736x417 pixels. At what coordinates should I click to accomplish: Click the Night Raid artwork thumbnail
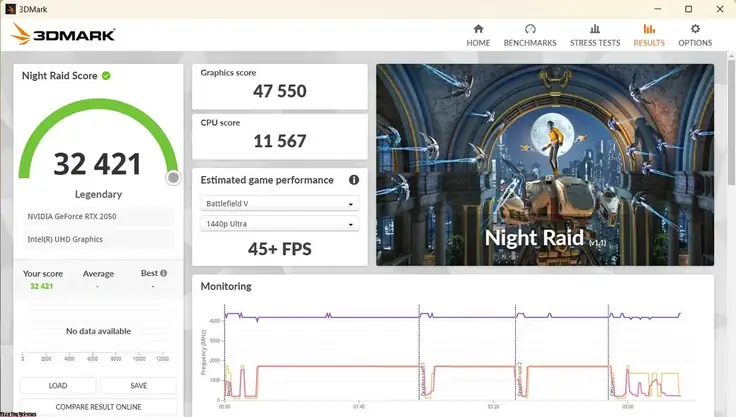point(545,165)
